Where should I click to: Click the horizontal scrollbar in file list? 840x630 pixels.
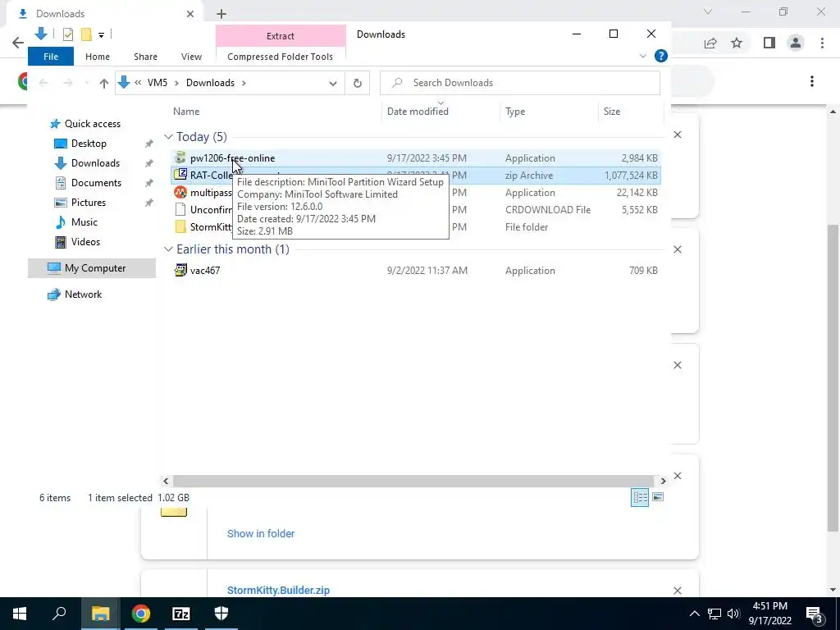click(x=413, y=481)
